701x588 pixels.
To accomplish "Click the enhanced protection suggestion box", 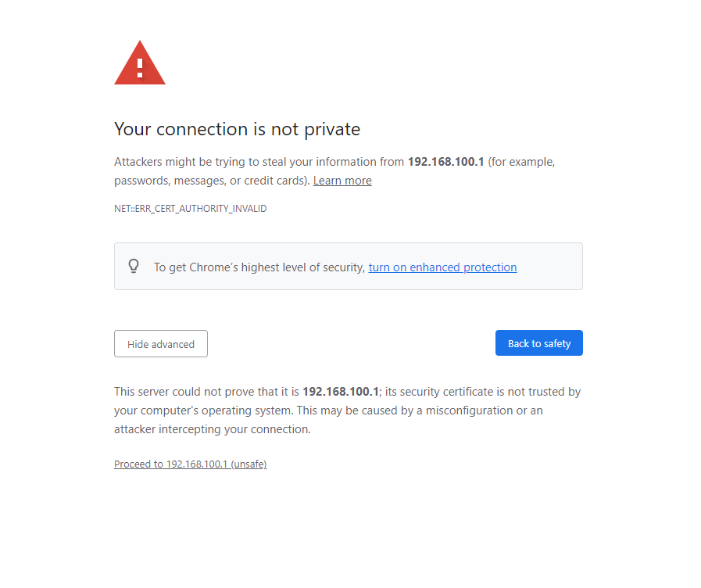I will click(x=349, y=267).
